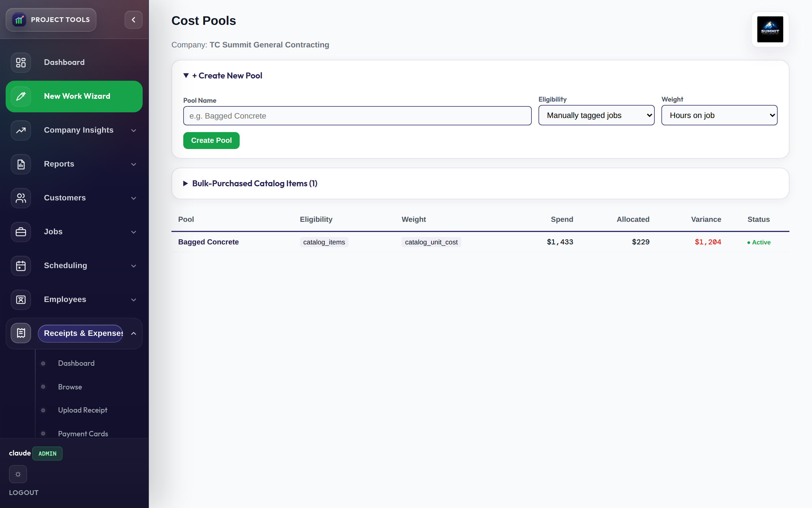Image resolution: width=812 pixels, height=508 pixels.
Task: Open the Eligibility dropdown
Action: coord(596,115)
